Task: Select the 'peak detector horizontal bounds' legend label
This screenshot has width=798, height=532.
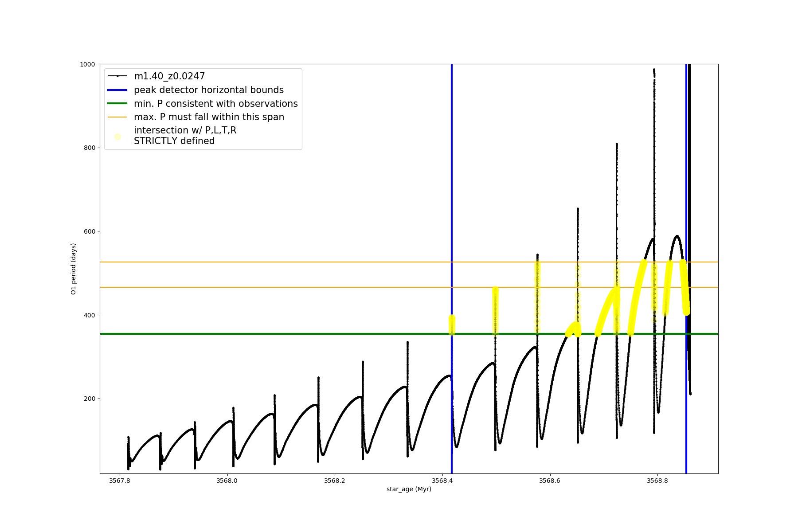Action: point(208,90)
